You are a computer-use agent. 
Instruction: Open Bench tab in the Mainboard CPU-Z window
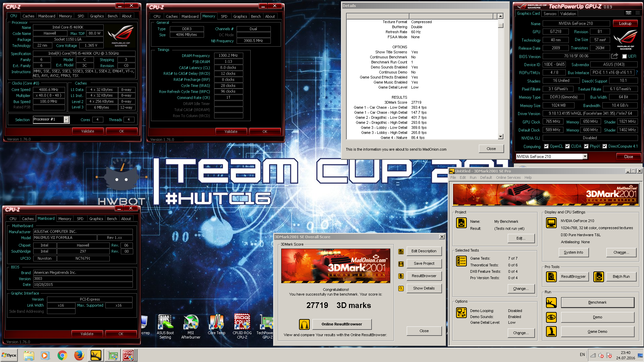point(112,219)
